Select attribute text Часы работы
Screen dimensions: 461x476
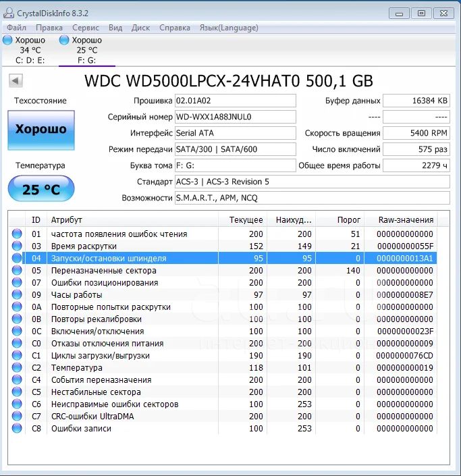coord(76,295)
